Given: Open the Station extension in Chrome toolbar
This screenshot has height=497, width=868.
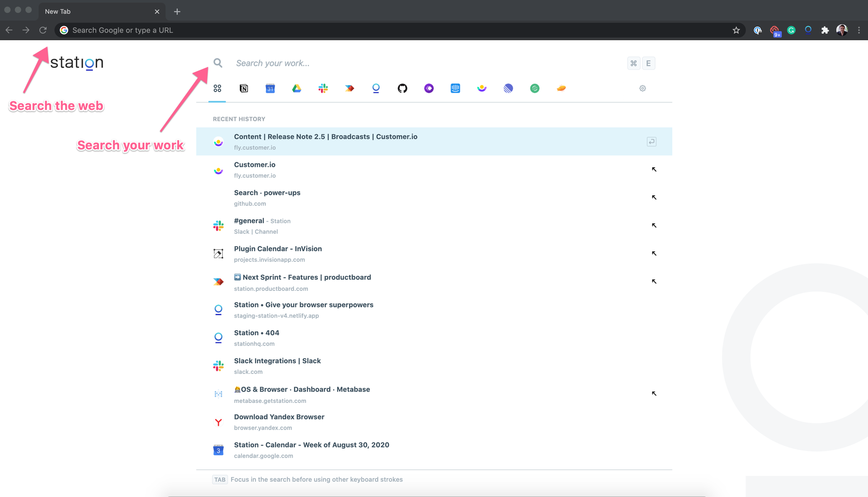Looking at the screenshot, I should tap(808, 30).
